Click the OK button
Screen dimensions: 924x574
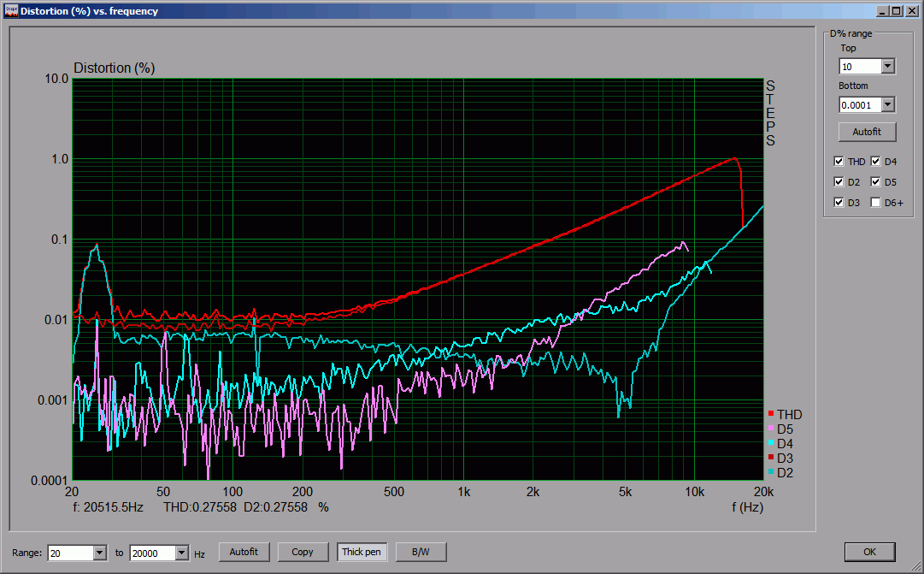[x=870, y=552]
